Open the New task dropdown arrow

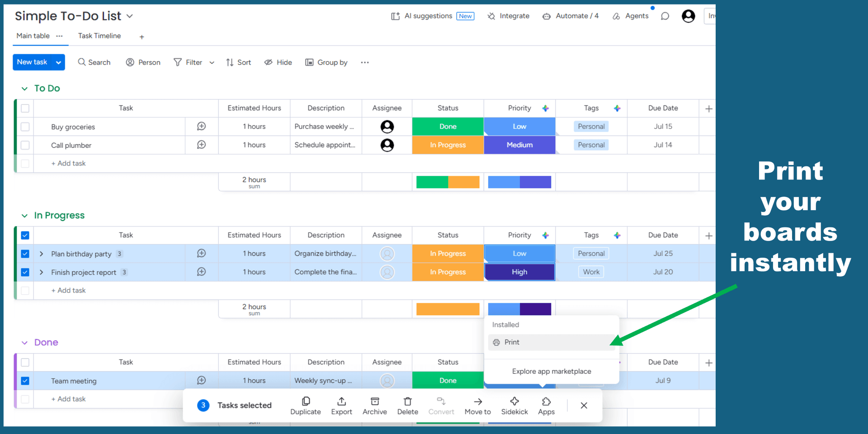[59, 62]
